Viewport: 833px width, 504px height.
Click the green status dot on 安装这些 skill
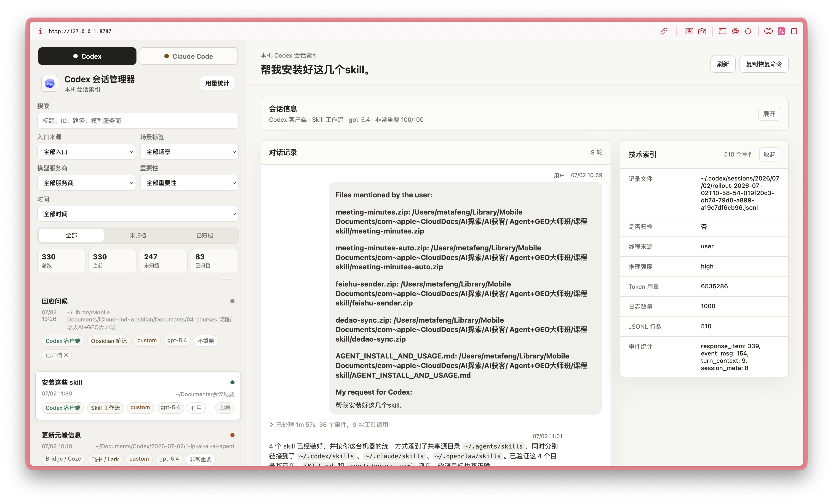click(232, 382)
